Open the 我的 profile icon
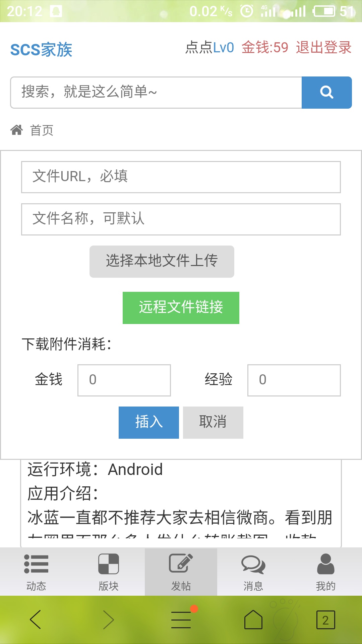Image resolution: width=362 pixels, height=644 pixels. pos(326,564)
